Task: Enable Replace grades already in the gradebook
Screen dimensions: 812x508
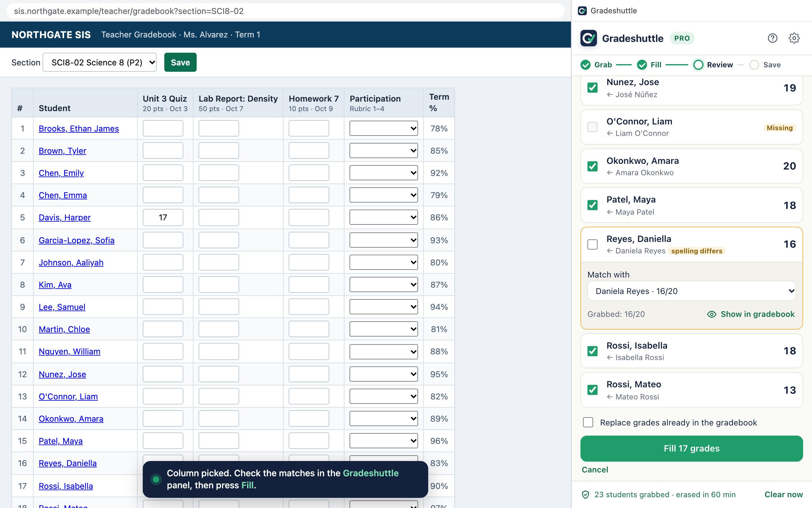Action: 588,422
